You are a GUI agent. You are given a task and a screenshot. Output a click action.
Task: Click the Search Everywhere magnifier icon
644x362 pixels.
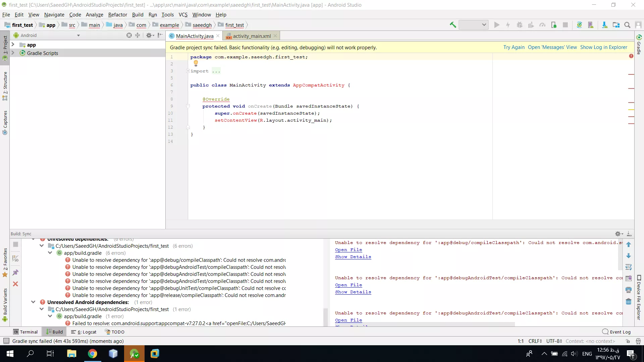[x=627, y=25]
